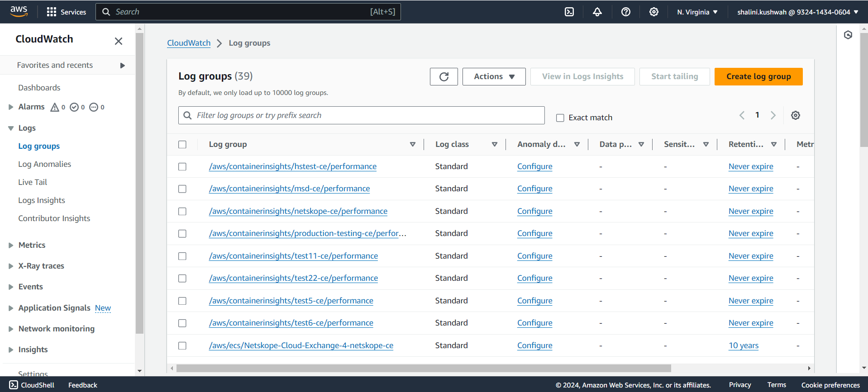This screenshot has width=868, height=392.
Task: Expand the Network monitoring section
Action: tap(11, 329)
